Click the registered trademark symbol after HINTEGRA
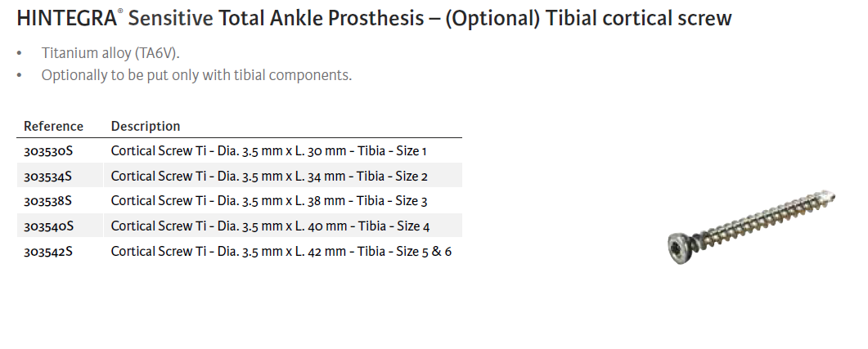 coord(120,11)
